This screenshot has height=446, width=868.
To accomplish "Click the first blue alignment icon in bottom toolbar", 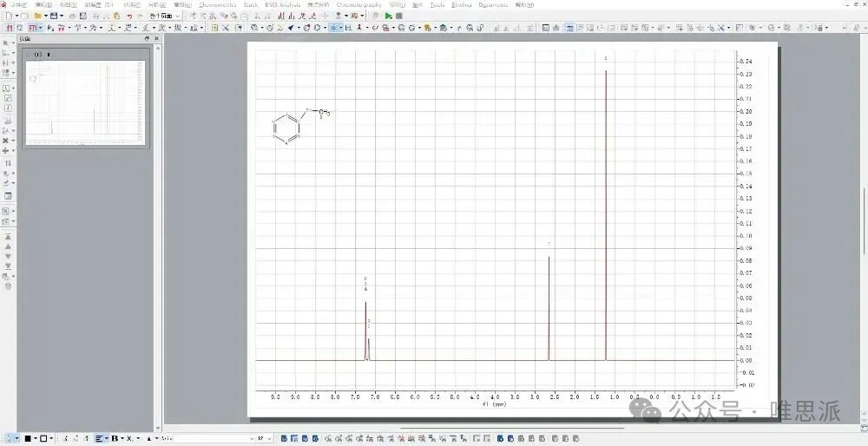I will [284, 439].
